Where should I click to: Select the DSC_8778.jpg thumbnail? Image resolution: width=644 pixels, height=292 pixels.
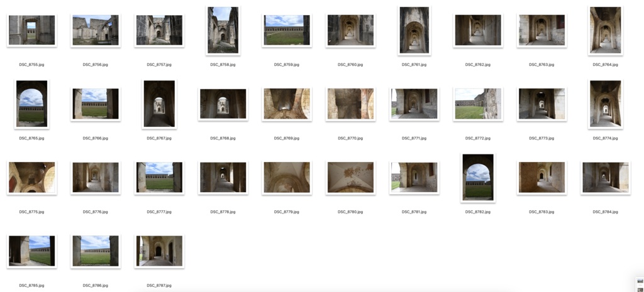pos(223,177)
